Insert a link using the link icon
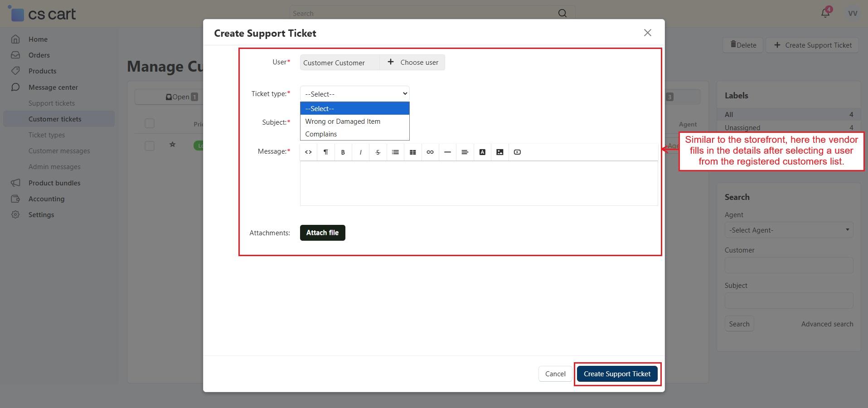This screenshot has width=868, height=408. 430,152
